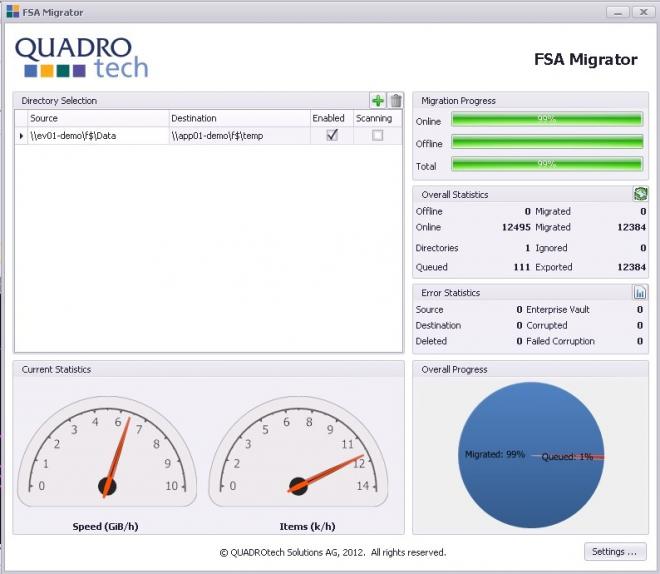Click the Queued: 1% pie label
660x574 pixels.
click(x=567, y=457)
